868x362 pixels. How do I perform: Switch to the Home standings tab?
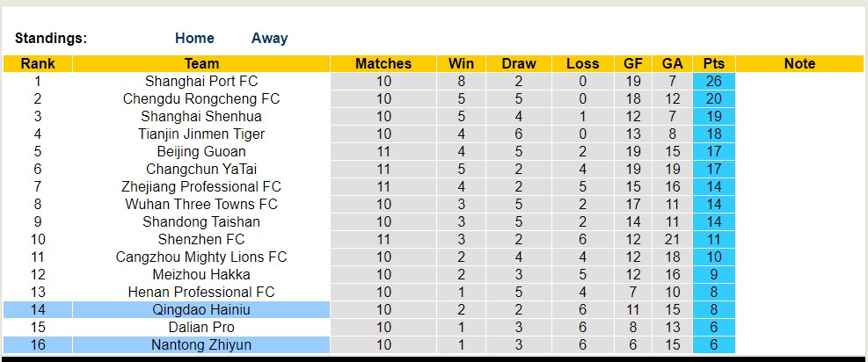(x=194, y=38)
